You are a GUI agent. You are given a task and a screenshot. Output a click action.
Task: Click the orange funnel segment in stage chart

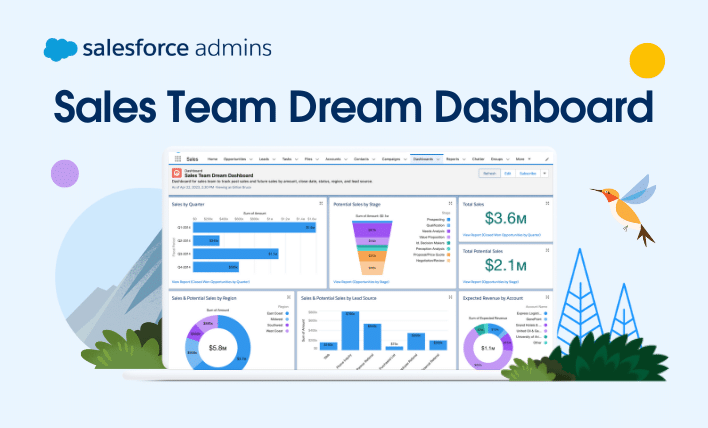pyautogui.click(x=372, y=256)
